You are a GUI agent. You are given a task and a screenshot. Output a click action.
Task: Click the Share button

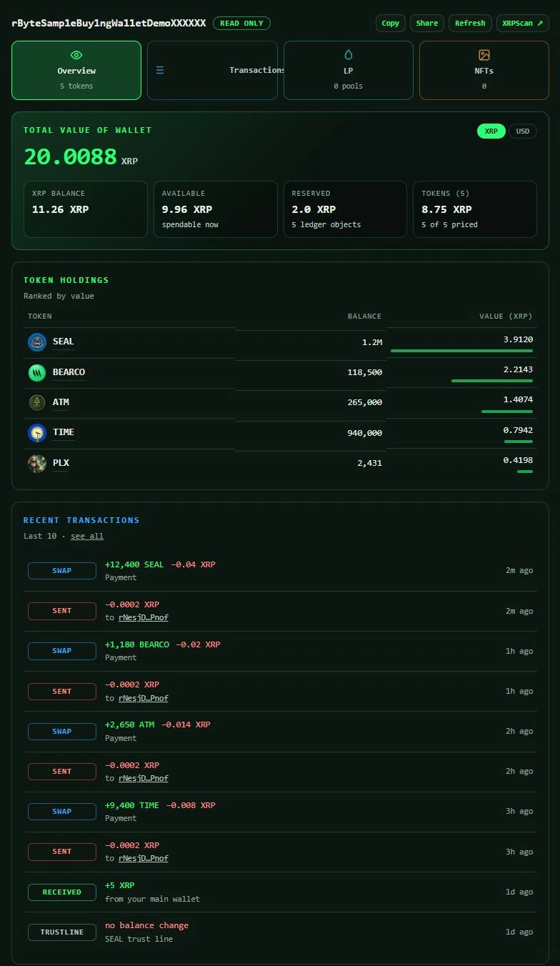coord(427,23)
